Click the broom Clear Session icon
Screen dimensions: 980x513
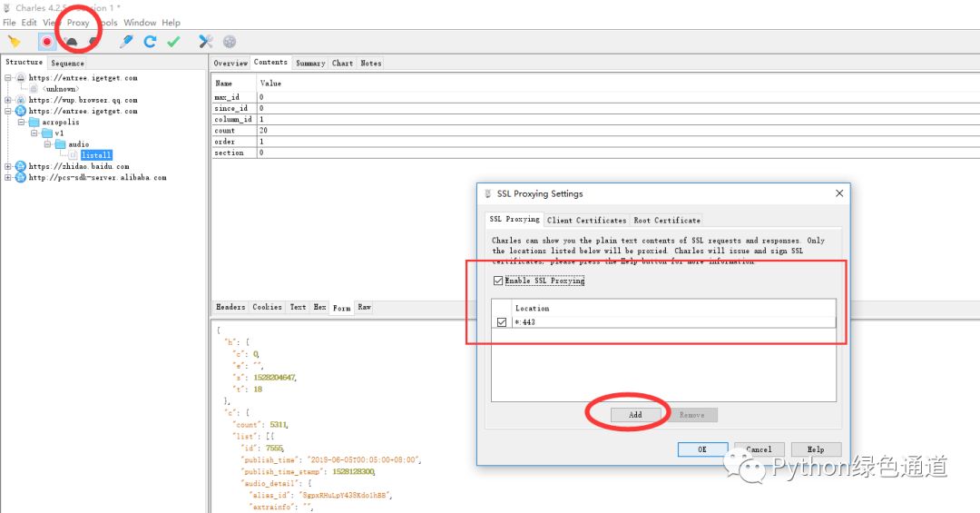click(15, 42)
